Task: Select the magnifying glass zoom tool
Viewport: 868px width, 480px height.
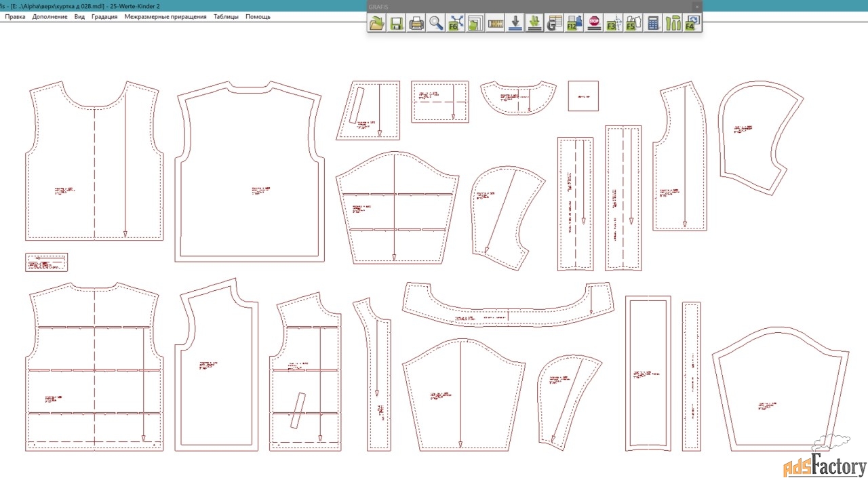Action: [436, 23]
